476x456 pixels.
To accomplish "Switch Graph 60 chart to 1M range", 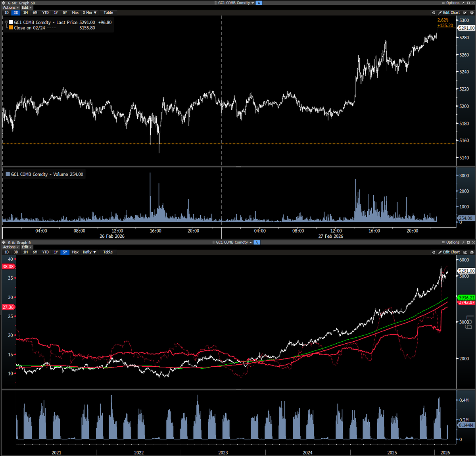I will 25,13.
